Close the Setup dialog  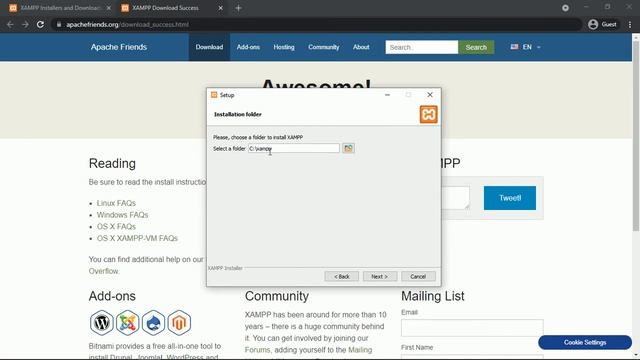430,95
